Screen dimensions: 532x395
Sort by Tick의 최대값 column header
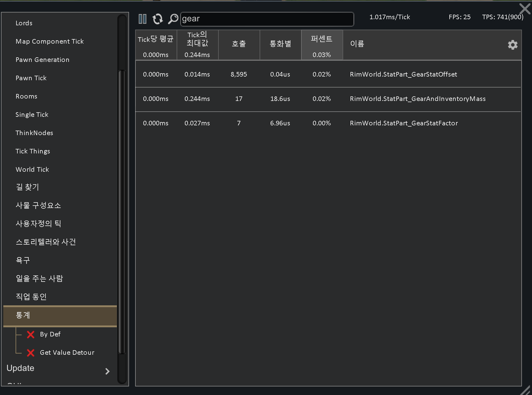(197, 45)
